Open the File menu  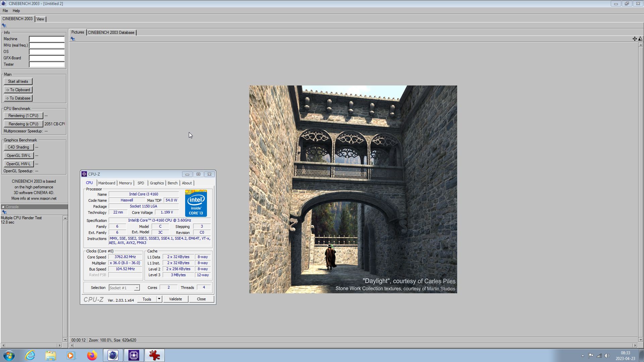[5, 11]
